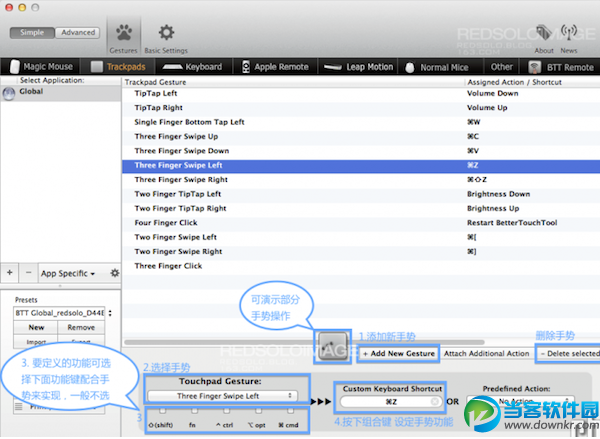
Task: Select Three Finger Swipe Left row
Action: coord(361,165)
